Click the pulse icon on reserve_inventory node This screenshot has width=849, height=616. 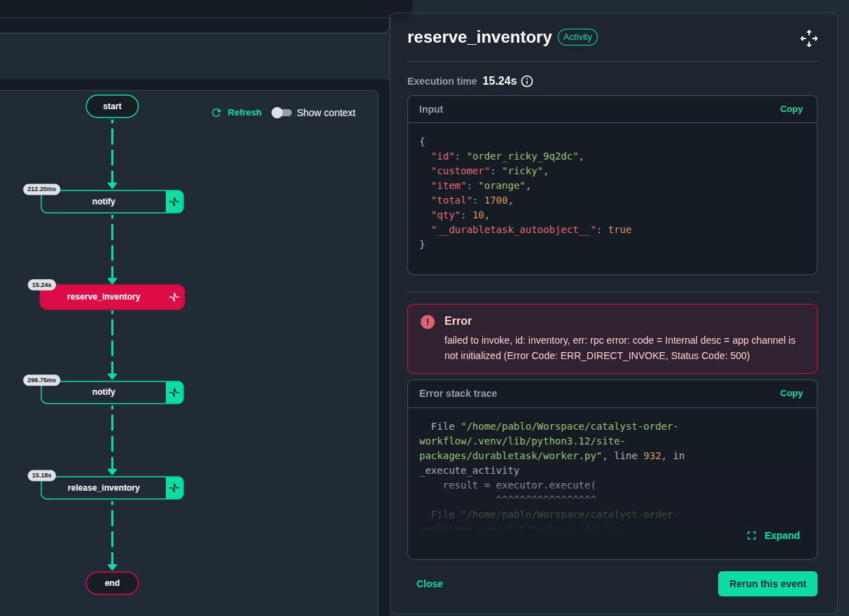174,297
